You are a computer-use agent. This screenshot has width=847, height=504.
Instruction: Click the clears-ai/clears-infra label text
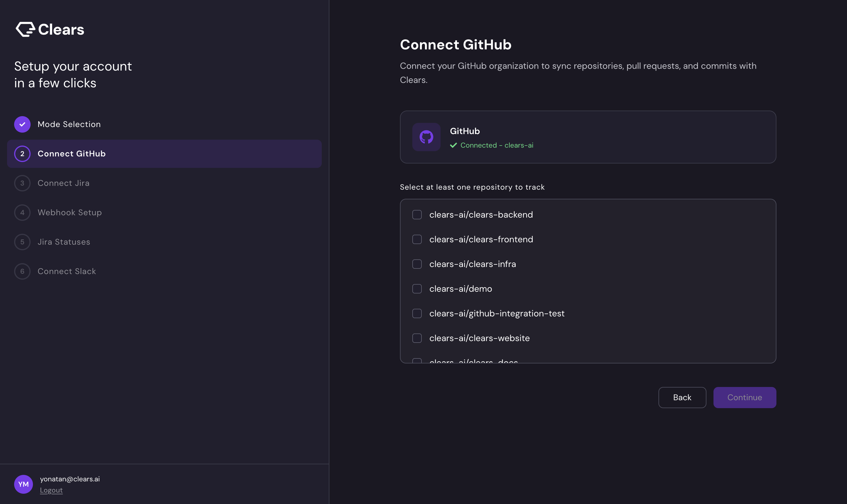[x=473, y=264]
